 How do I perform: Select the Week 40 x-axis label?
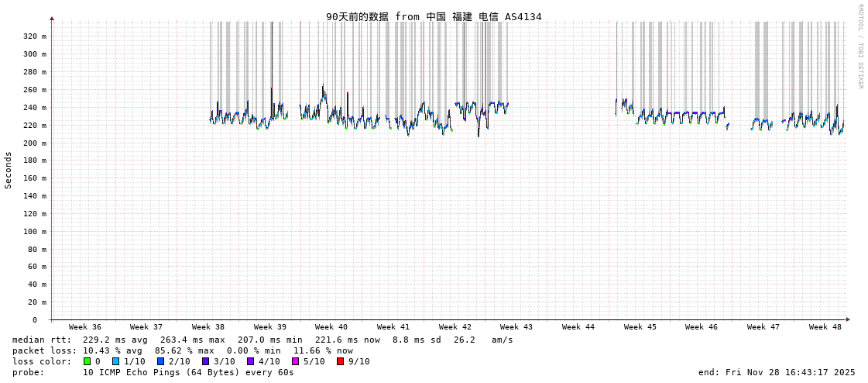[x=331, y=327]
